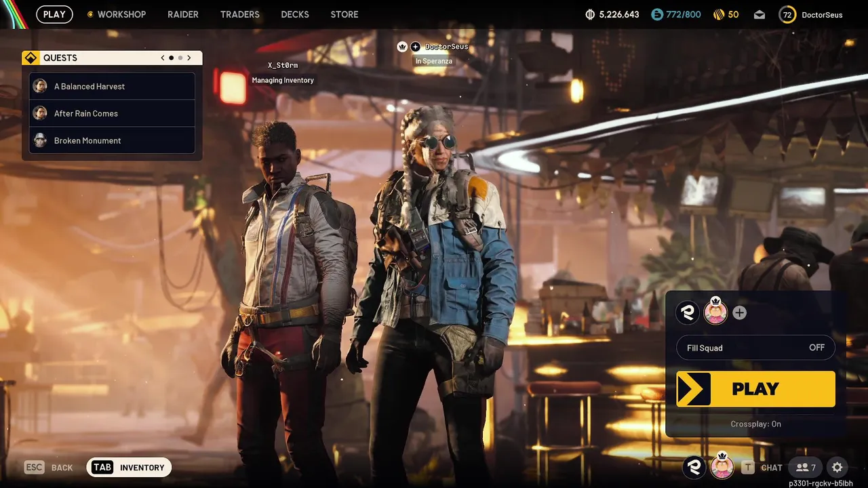The height and width of the screenshot is (488, 868).
Task: Open quest Broken Monument
Action: 113,140
